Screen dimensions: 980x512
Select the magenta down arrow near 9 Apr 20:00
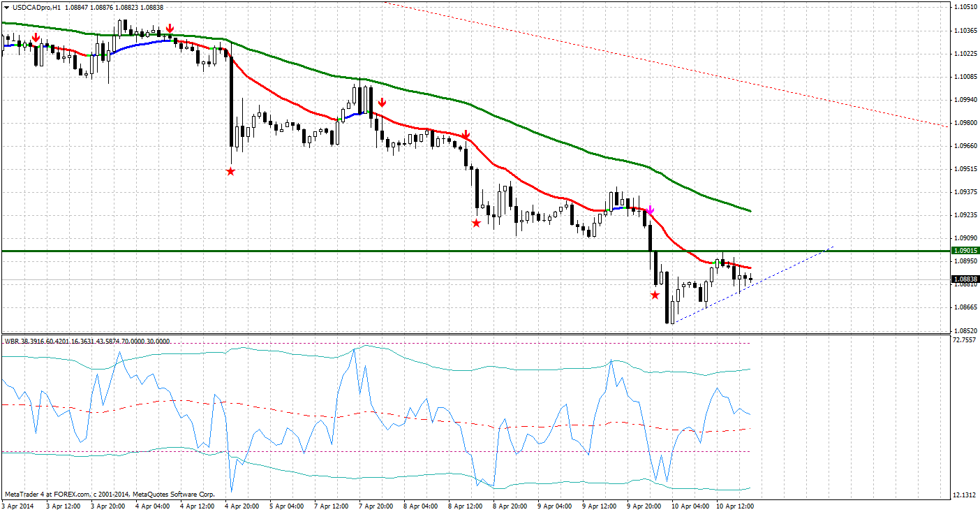tap(651, 210)
